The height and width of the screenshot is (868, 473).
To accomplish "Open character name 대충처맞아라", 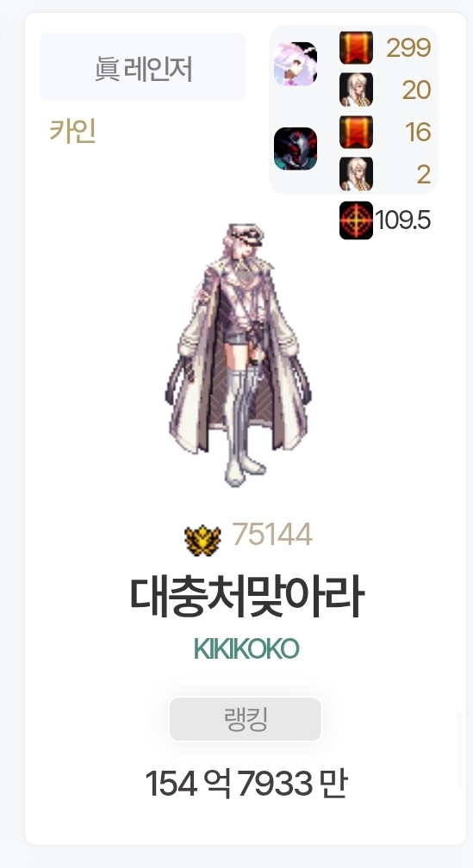I will (246, 597).
